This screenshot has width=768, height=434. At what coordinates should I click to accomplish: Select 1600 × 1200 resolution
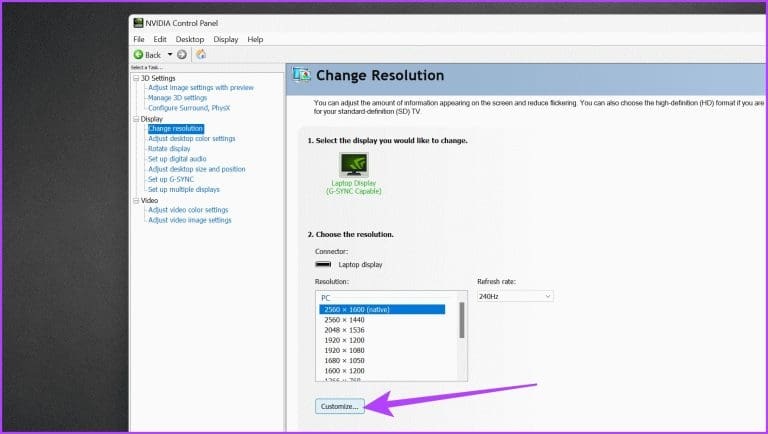click(x=344, y=371)
